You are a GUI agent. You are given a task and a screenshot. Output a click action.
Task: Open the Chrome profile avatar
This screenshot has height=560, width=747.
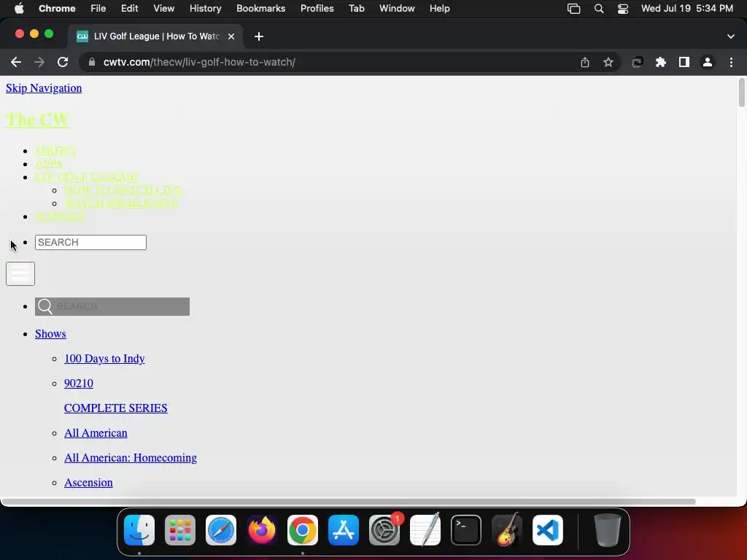708,62
